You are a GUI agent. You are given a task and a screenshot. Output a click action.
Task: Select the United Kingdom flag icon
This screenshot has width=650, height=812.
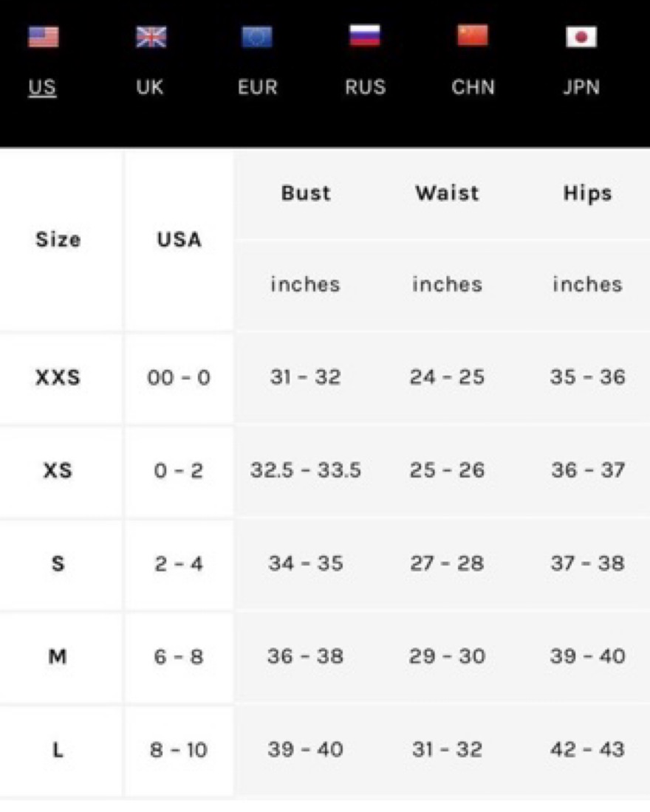(151, 37)
